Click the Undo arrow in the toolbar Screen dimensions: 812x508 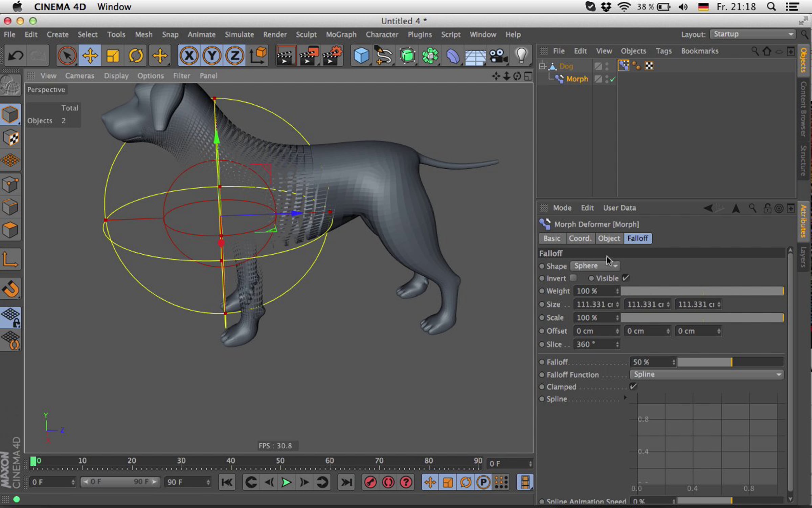point(15,55)
